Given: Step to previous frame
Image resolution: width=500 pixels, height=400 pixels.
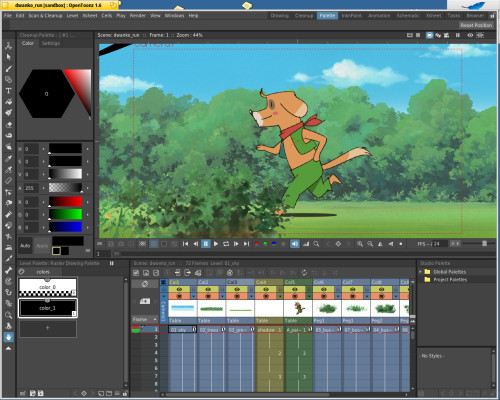Looking at the screenshot, I should pos(196,244).
